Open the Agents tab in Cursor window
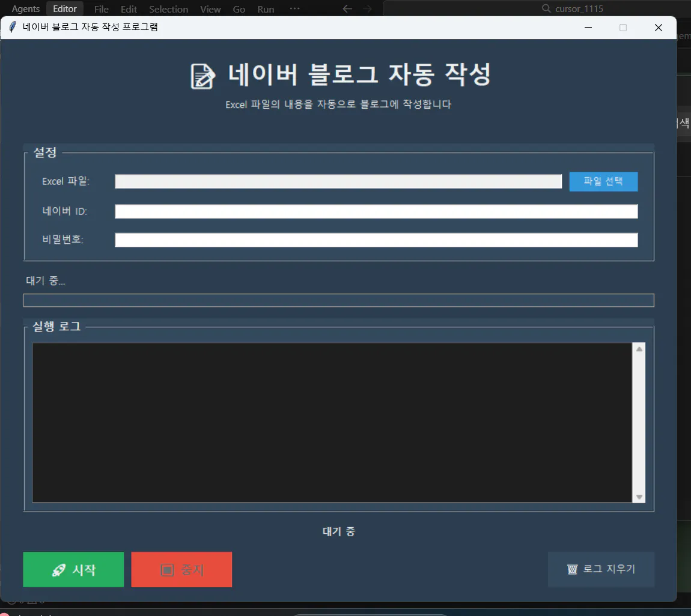 [x=26, y=9]
